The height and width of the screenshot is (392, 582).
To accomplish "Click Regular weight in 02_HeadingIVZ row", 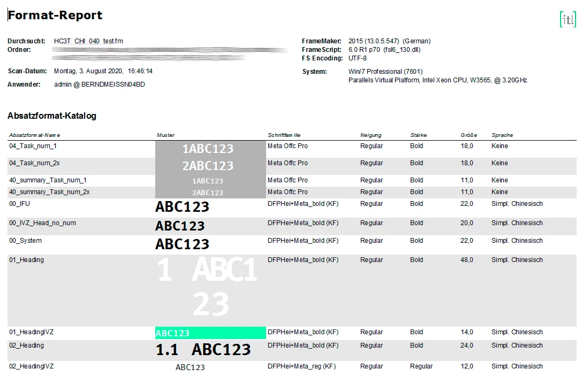I will pyautogui.click(x=421, y=366).
